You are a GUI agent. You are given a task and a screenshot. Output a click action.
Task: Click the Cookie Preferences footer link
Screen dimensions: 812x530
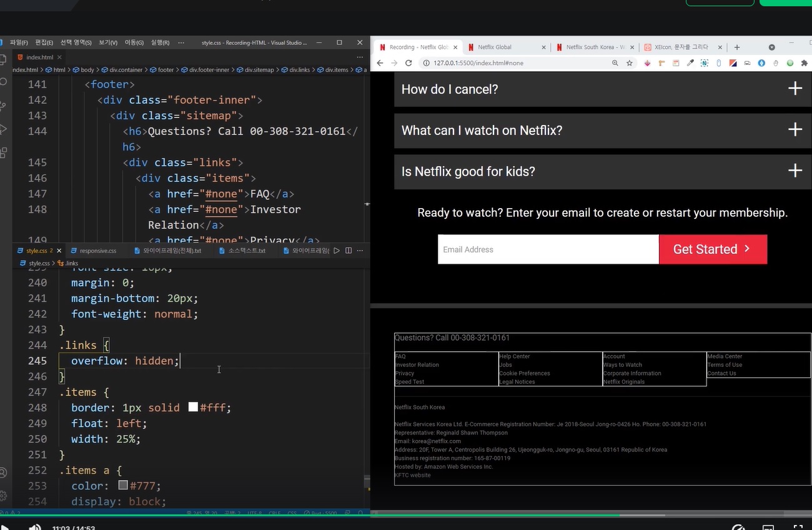(525, 373)
